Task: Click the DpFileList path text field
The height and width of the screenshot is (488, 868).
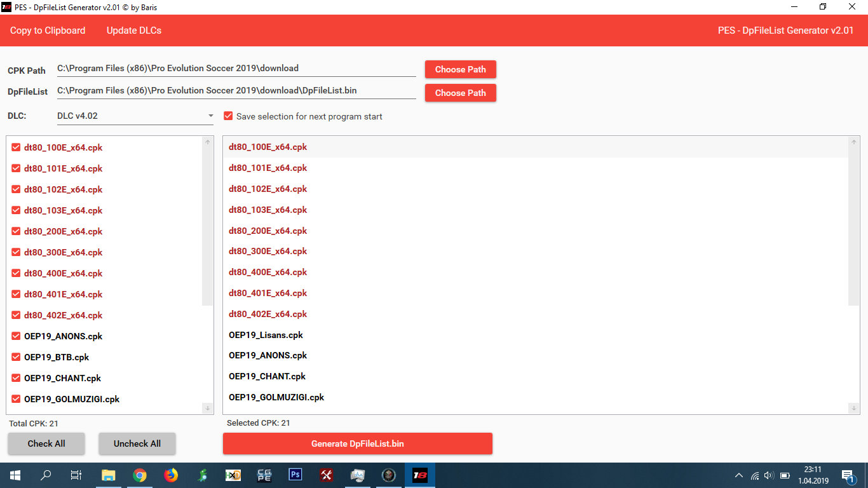Action: click(x=236, y=91)
